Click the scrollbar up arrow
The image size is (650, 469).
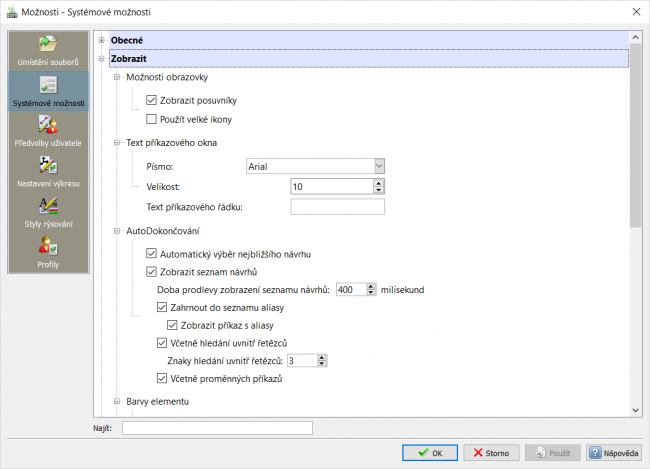(635, 37)
